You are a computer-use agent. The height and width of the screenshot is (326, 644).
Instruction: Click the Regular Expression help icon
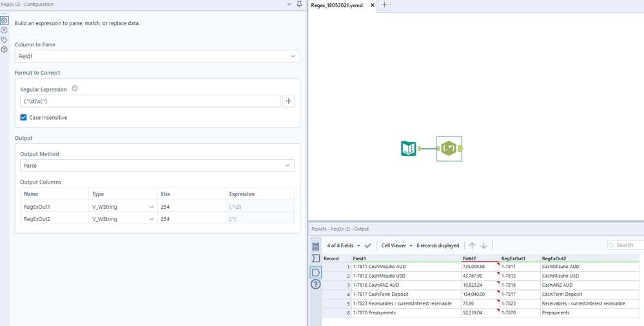tap(75, 89)
